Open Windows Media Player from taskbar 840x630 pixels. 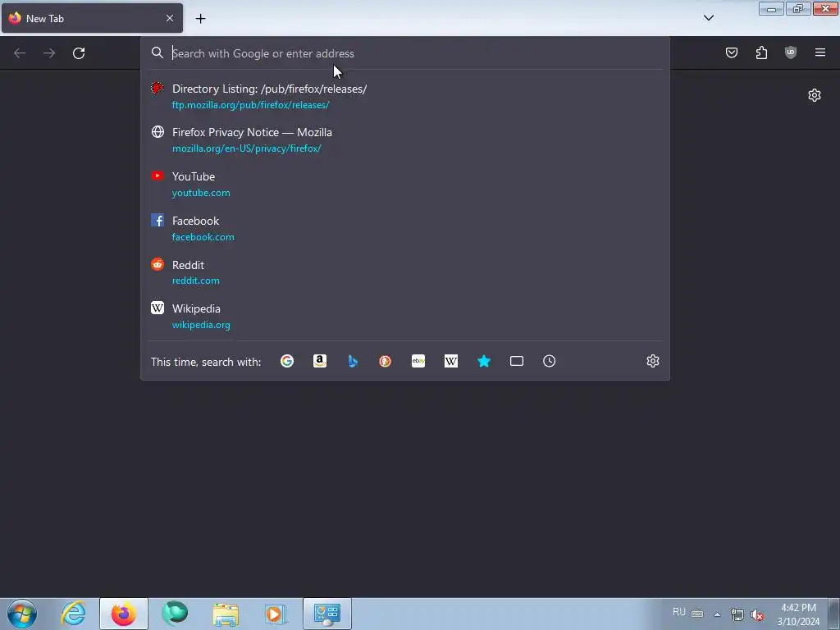click(x=276, y=614)
